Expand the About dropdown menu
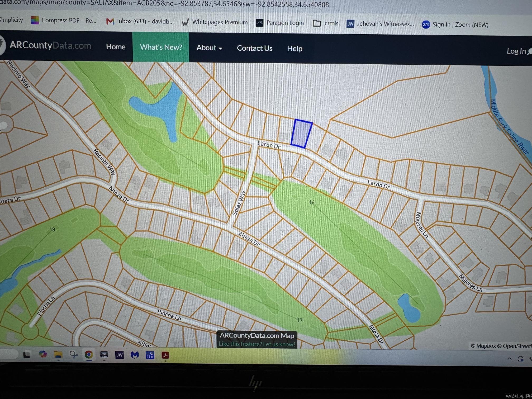Image resolution: width=532 pixels, height=399 pixels. click(209, 48)
